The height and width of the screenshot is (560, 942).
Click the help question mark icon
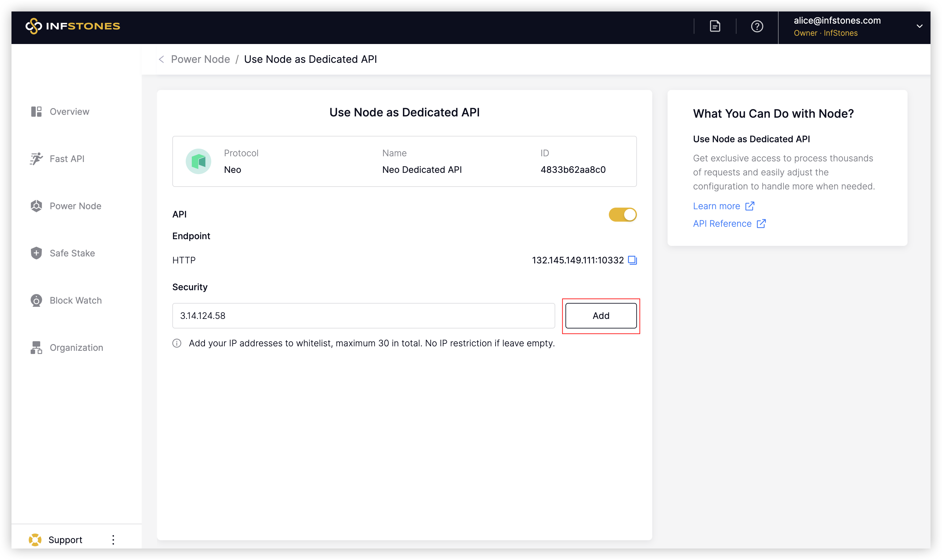(x=757, y=26)
